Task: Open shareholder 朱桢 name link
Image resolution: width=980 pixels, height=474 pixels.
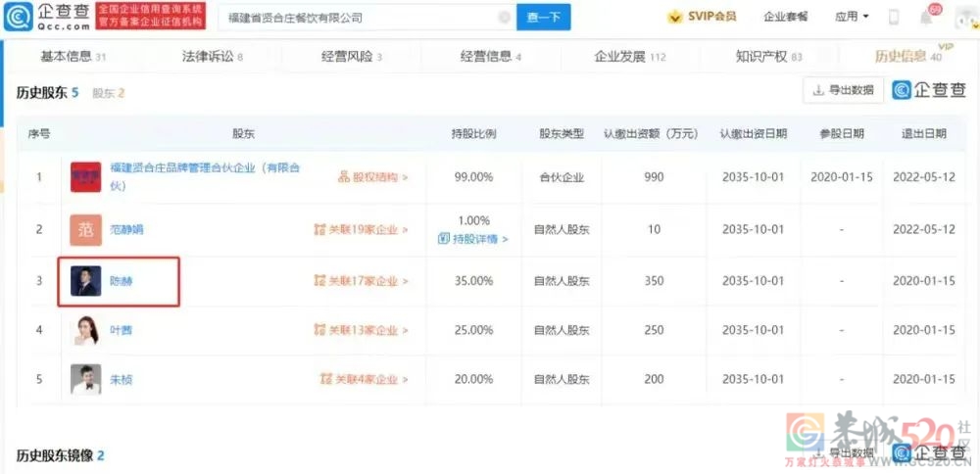Action: point(122,380)
